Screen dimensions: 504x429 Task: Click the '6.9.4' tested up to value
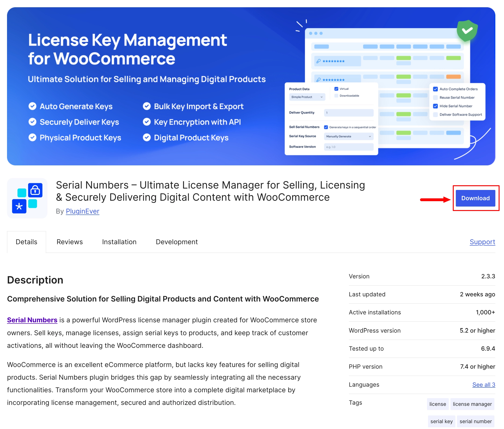click(x=488, y=349)
